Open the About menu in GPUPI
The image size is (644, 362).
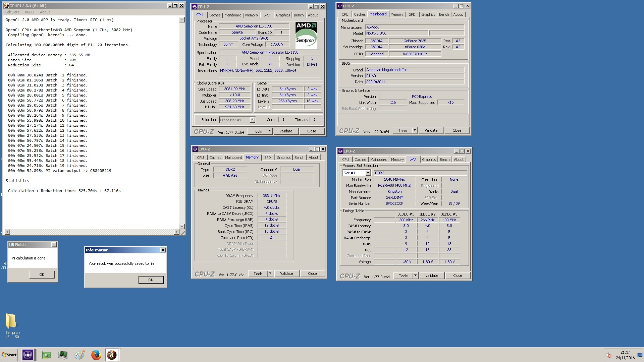click(45, 12)
